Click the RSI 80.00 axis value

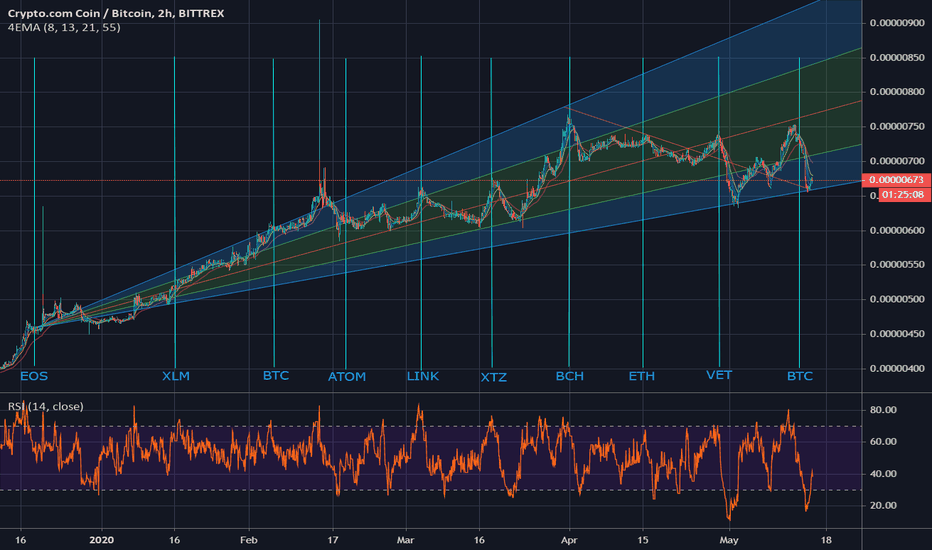click(x=883, y=410)
